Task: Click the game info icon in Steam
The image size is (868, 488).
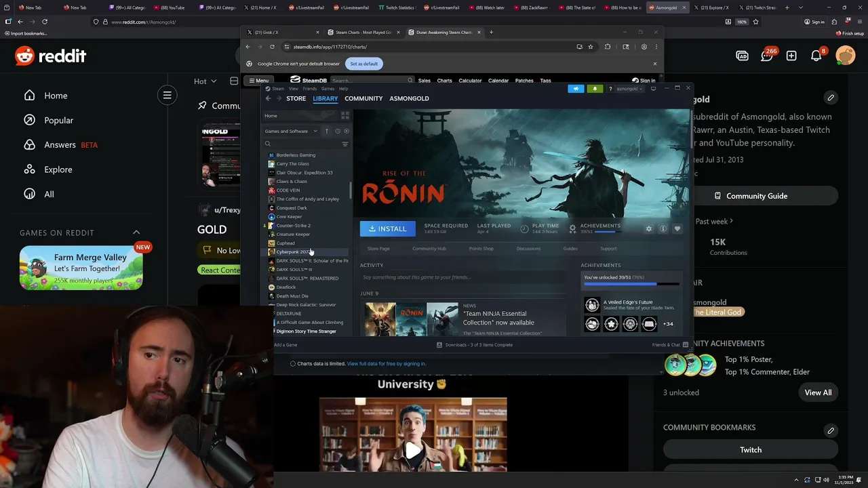Action: coord(663,229)
